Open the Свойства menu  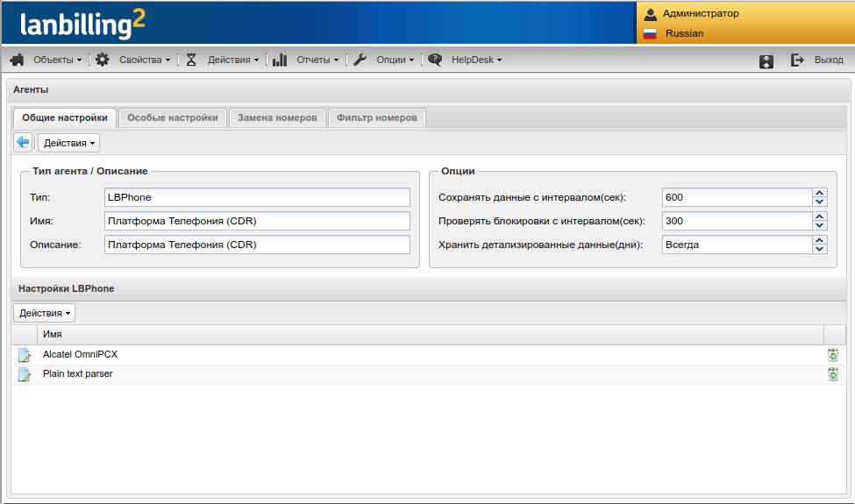145,60
